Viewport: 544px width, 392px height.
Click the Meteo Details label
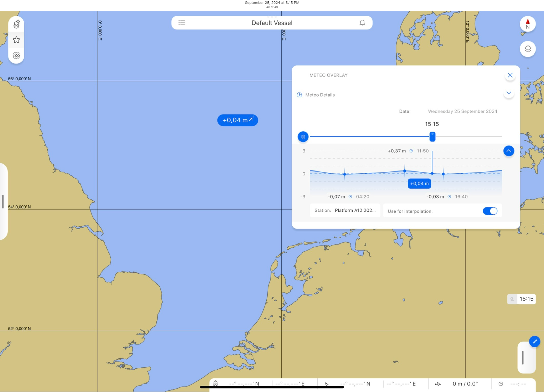(x=320, y=95)
